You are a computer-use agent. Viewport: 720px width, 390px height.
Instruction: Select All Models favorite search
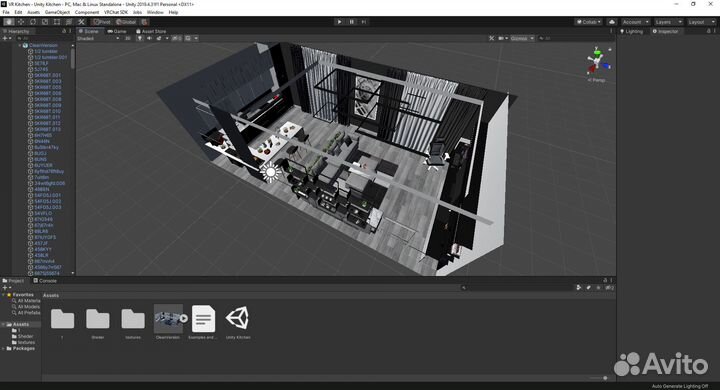[x=26, y=307]
